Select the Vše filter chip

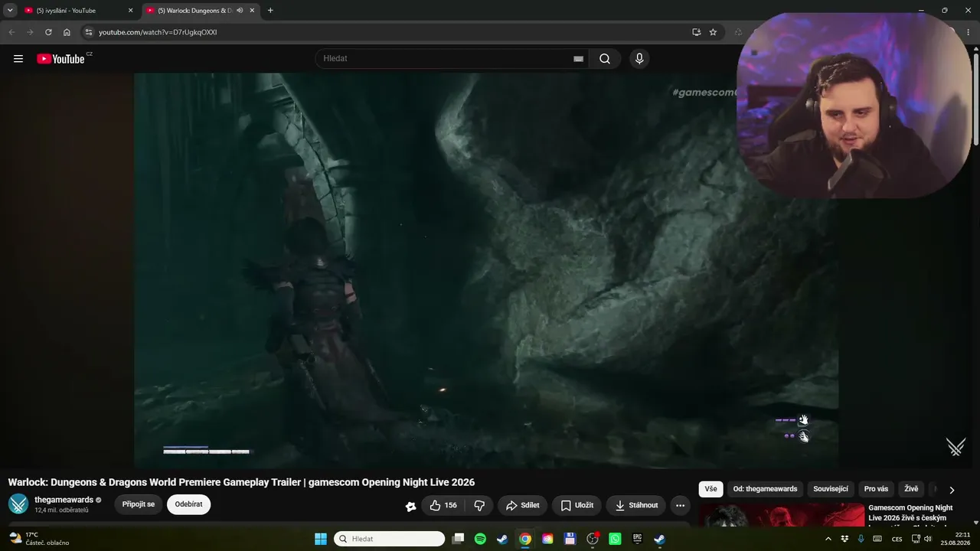pyautogui.click(x=710, y=489)
